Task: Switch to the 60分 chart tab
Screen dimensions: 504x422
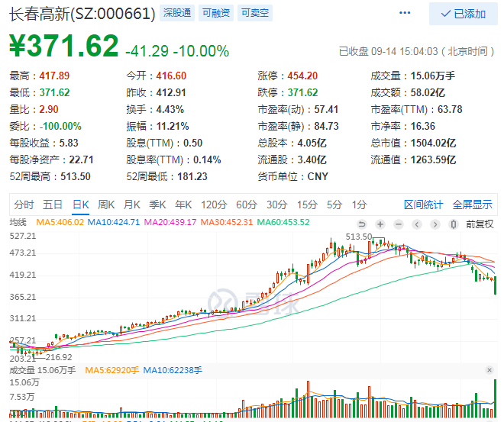Action: (x=247, y=205)
